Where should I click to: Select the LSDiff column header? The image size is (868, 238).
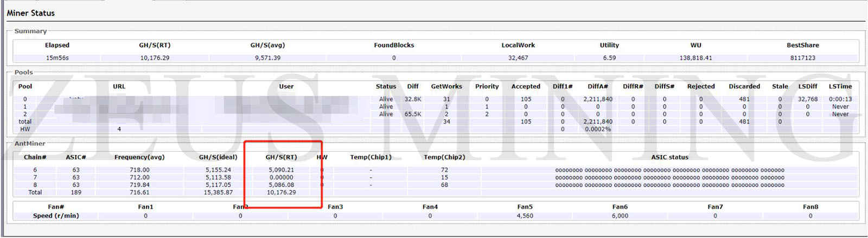click(808, 86)
